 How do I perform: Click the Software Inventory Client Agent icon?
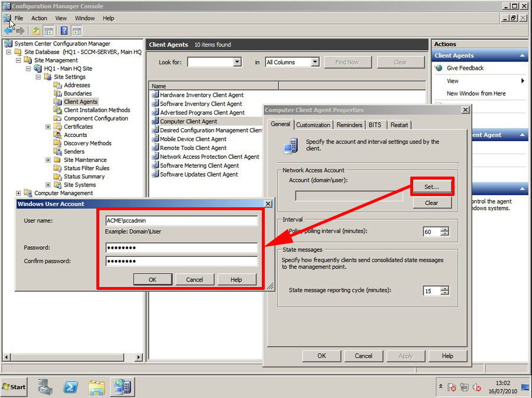pos(155,103)
